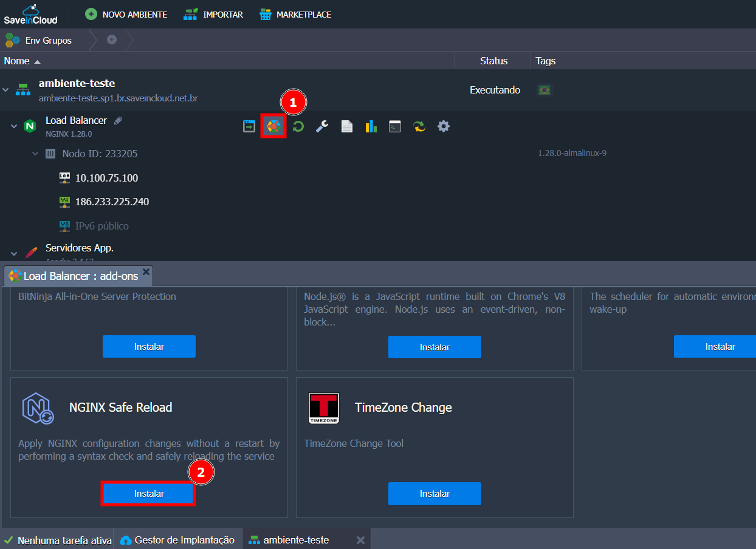This screenshot has height=549, width=756.
Task: Click the NGINX Safe Reload add-on icon
Action: tap(38, 407)
